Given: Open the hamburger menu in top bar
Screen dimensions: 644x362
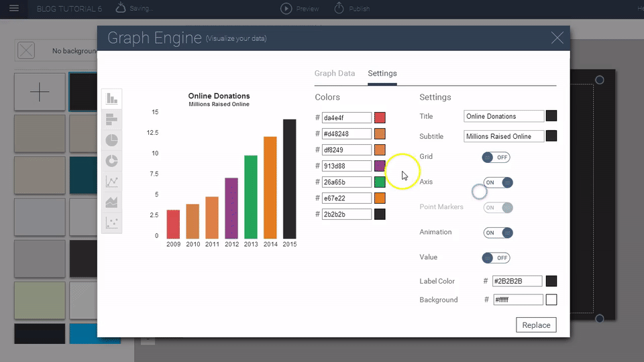Looking at the screenshot, I should tap(14, 8).
